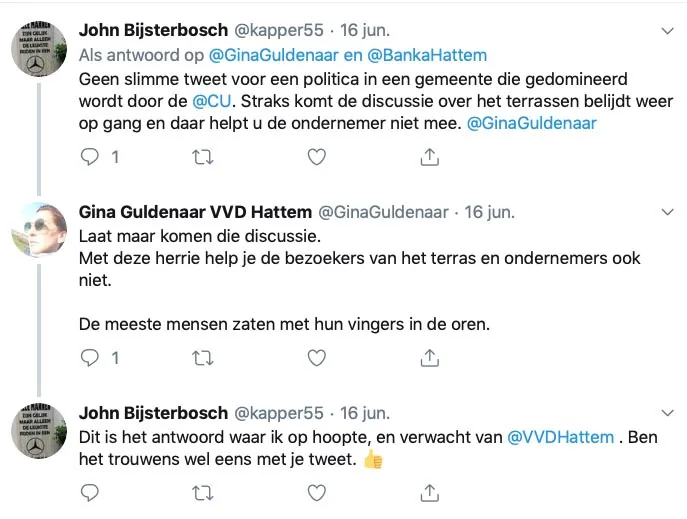Image resolution: width=687 pixels, height=519 pixels.
Task: Retweet Gina Guldenaar's tweet
Action: [202, 357]
